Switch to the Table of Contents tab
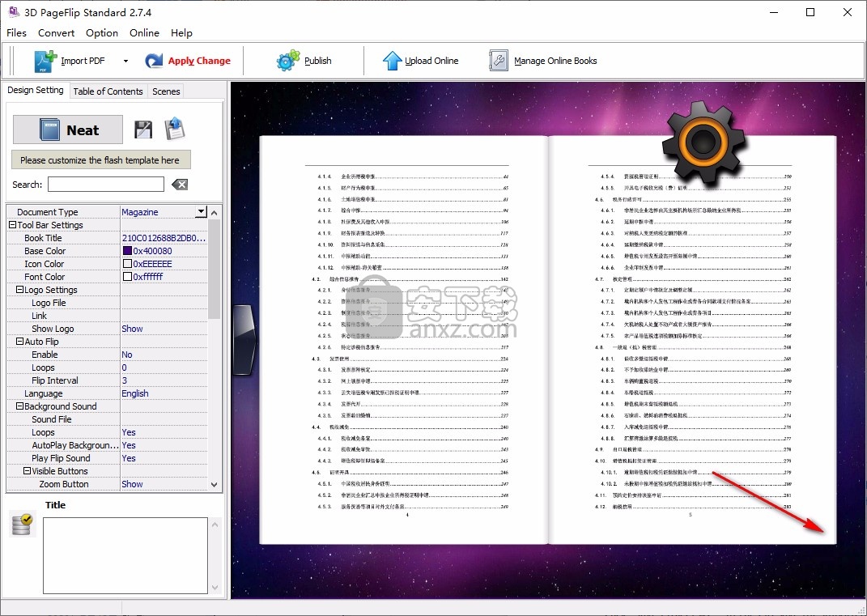This screenshot has width=867, height=616. coord(108,91)
